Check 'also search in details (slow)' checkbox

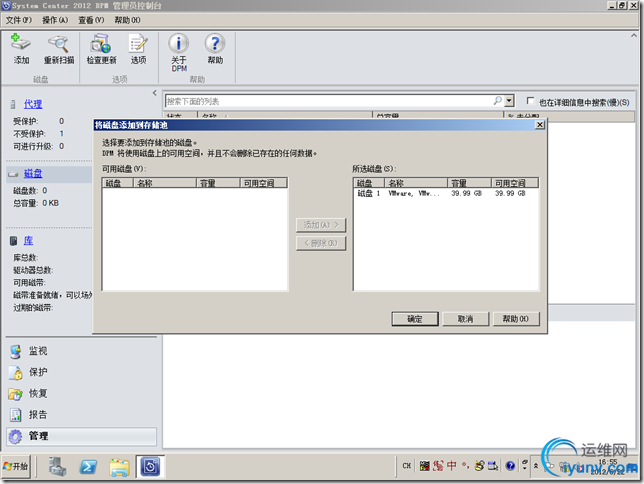coord(530,101)
